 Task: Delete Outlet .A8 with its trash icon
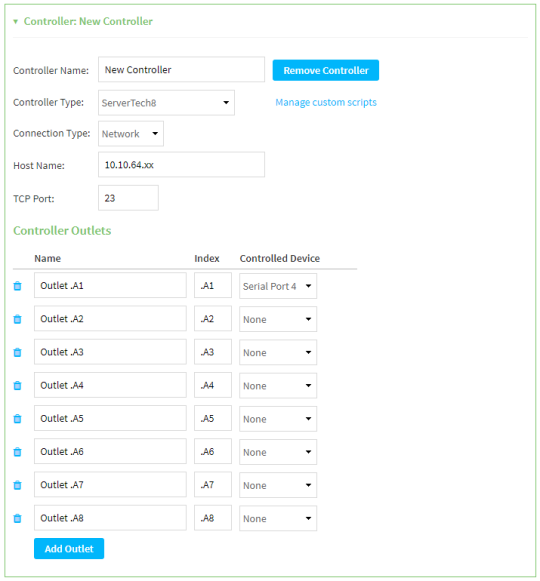point(17,518)
